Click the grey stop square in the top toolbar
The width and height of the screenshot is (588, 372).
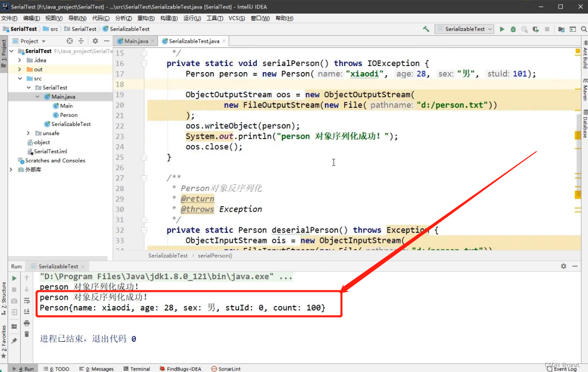[547, 29]
